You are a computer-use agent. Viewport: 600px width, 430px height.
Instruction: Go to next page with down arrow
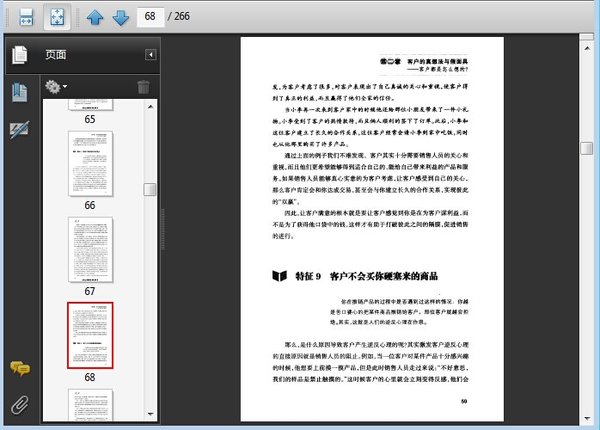coord(120,17)
